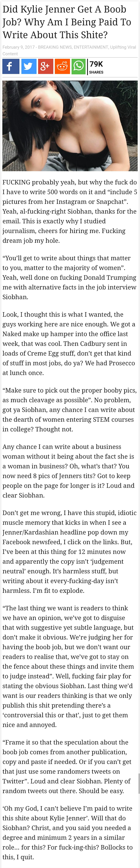Screen dimensions: 140x868
Task: Send the article through WhatsApp
Action: click(x=78, y=66)
